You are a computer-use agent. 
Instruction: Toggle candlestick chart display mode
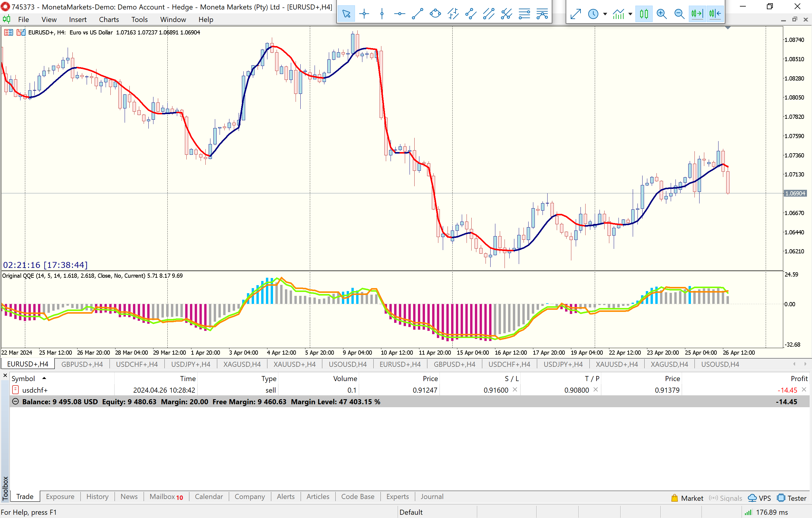pos(644,14)
